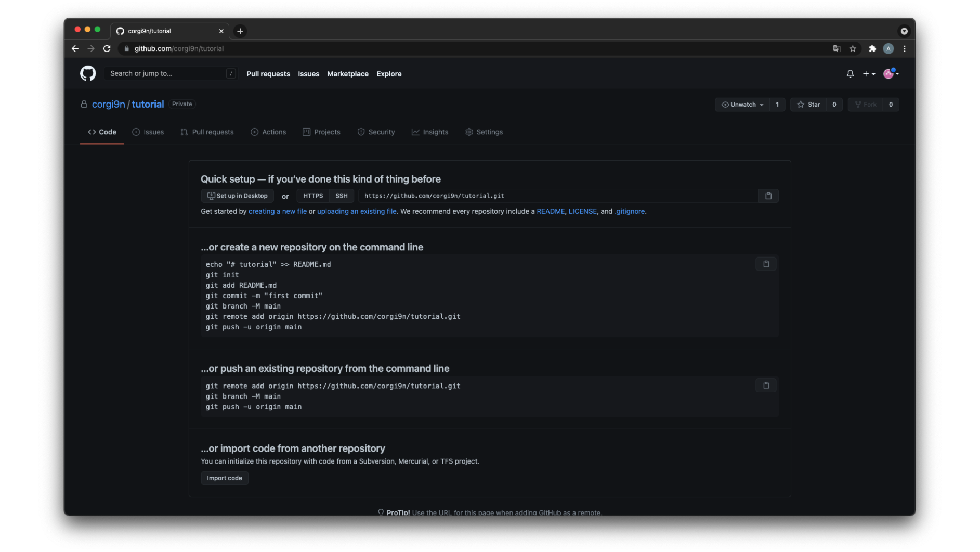Go forward in browser history
The width and height of the screenshot is (980, 552).
(x=91, y=48)
